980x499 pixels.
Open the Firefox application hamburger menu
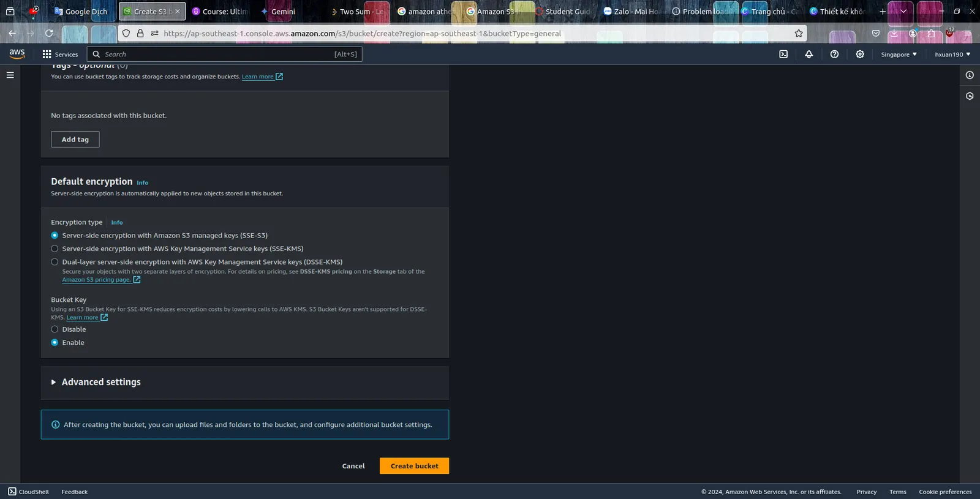[x=968, y=34]
